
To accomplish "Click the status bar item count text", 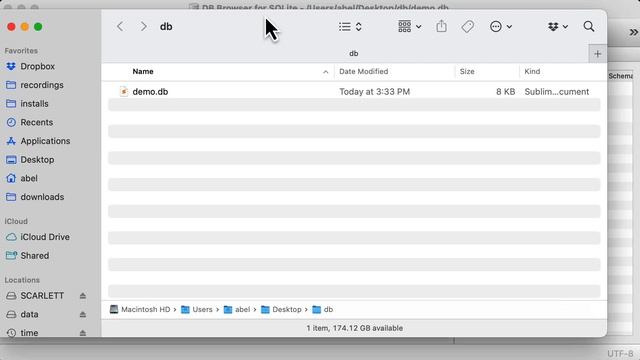I will 354,328.
